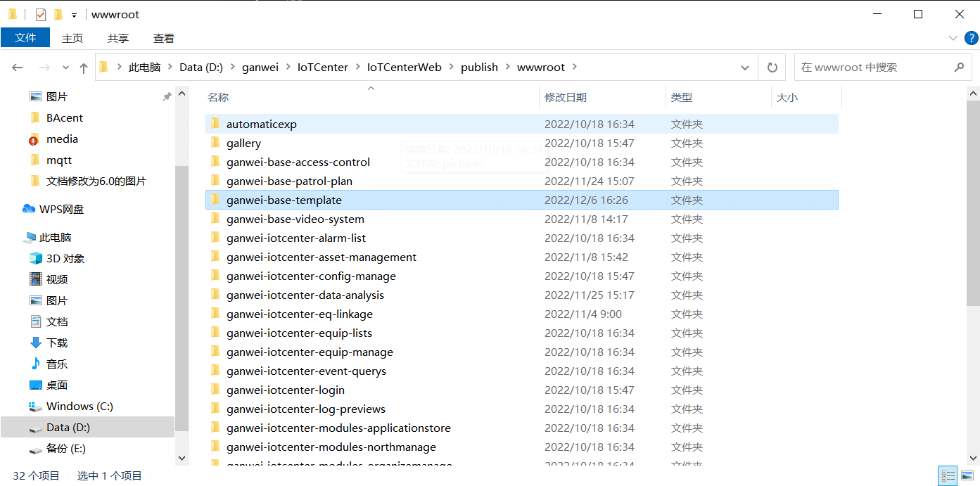The width and height of the screenshot is (980, 486).
Task: Open 视频 in the navigation pane
Action: 57,280
